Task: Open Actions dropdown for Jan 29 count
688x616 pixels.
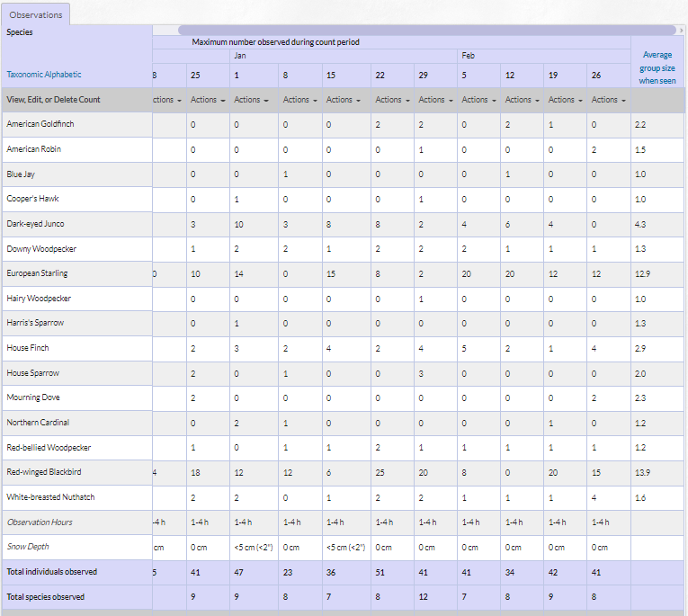Action: (435, 100)
